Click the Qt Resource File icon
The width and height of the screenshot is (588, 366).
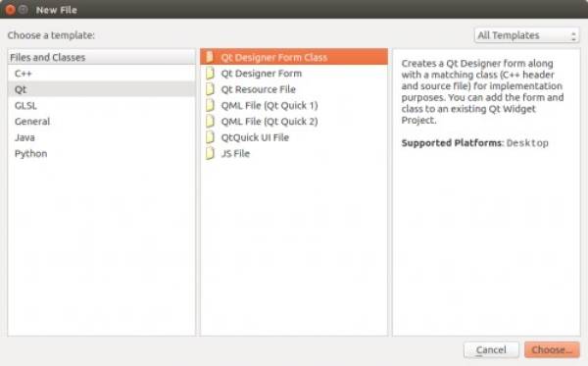tap(210, 89)
